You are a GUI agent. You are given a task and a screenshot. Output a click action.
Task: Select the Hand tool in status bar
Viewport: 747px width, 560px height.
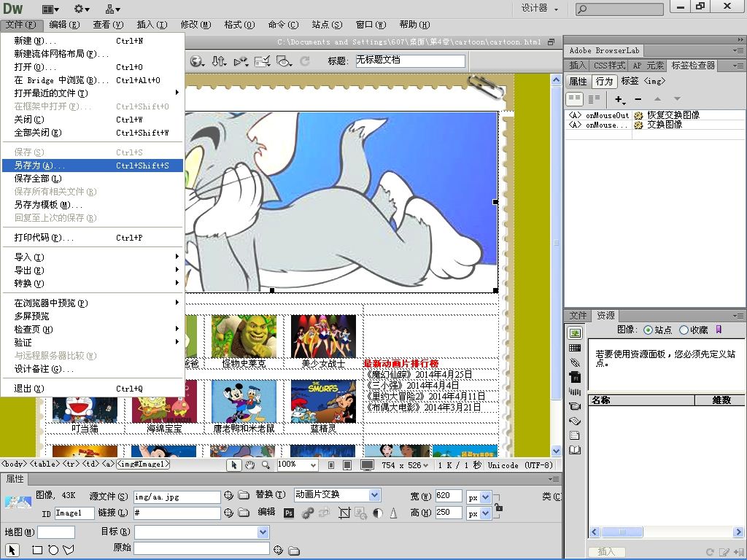pos(249,464)
